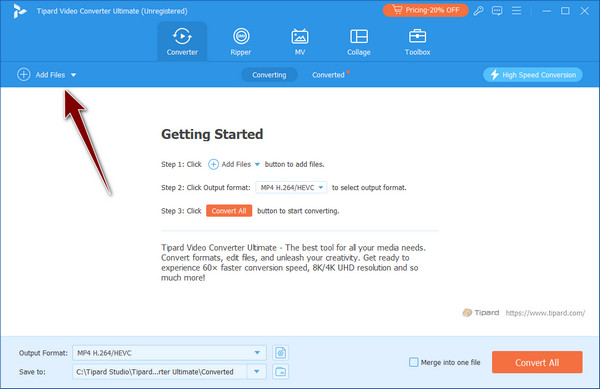Open the https://www.tipard.com/ link

pyautogui.click(x=545, y=313)
